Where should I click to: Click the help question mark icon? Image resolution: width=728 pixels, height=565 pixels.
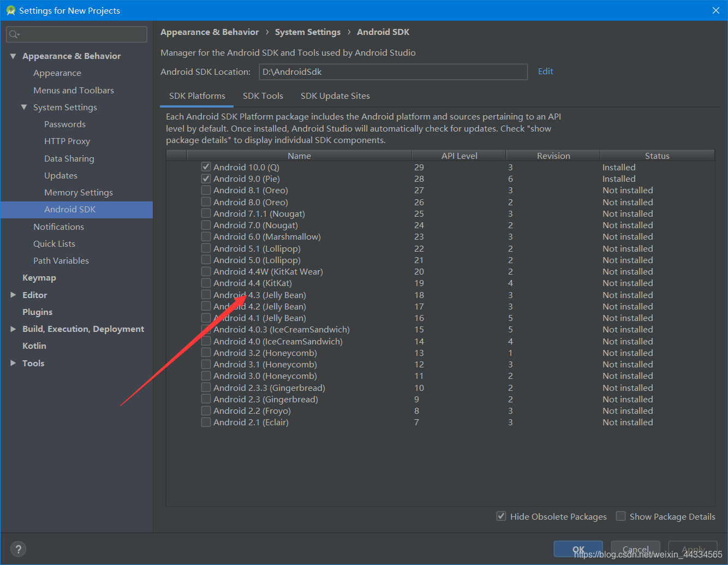tap(18, 549)
